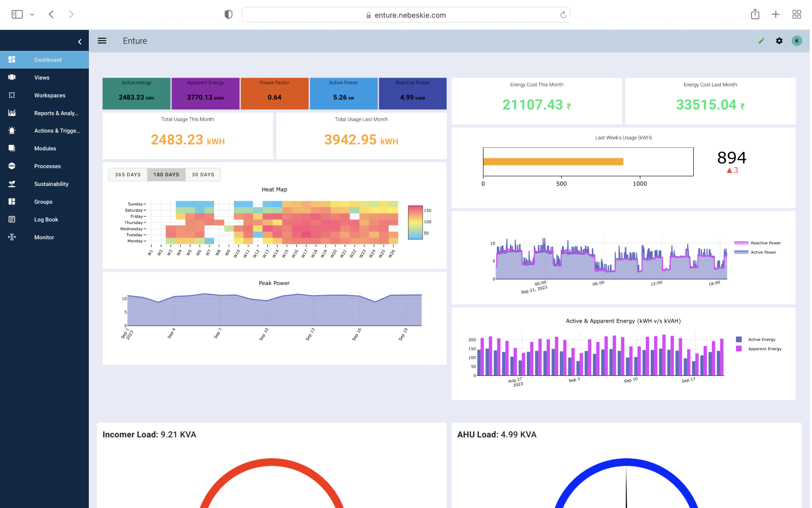
Task: Click the green pencil edit icon
Action: (x=761, y=41)
